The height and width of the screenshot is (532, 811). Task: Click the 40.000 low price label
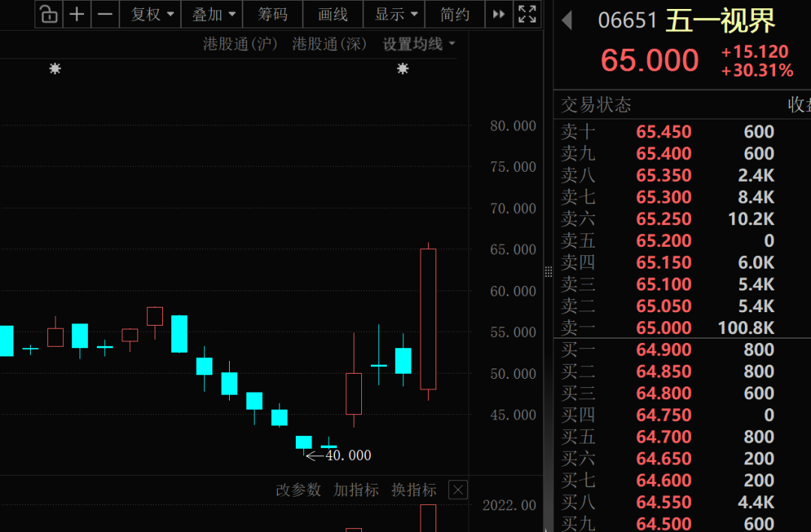[x=348, y=455]
